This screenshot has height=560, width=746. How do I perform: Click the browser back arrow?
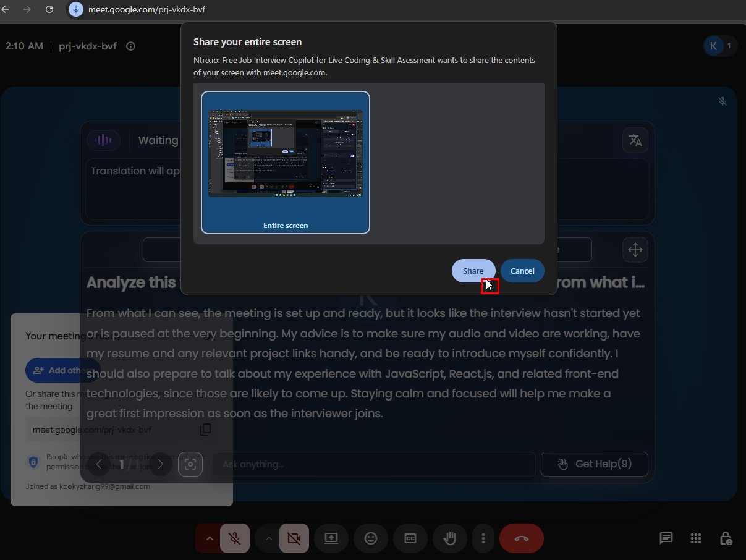click(x=6, y=9)
